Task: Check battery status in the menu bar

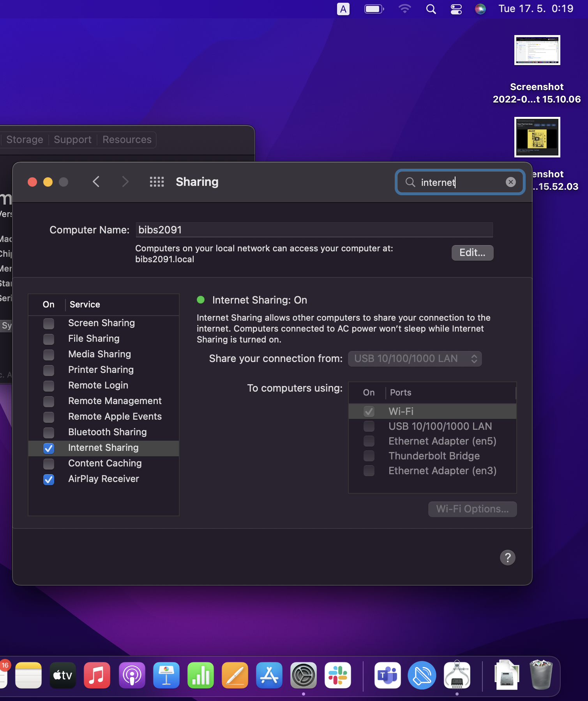Action: [374, 9]
